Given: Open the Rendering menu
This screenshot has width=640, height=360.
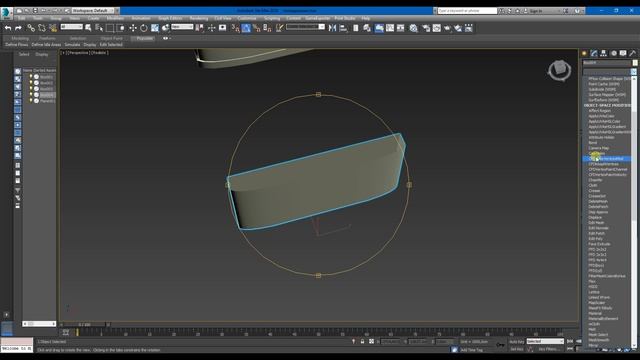Looking at the screenshot, I should click(x=199, y=18).
